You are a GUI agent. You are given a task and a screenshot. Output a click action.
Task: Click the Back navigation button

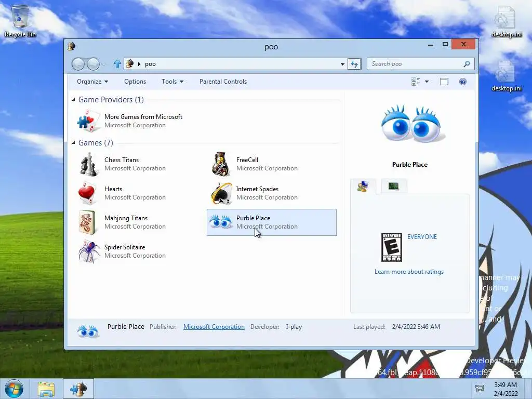[78, 64]
